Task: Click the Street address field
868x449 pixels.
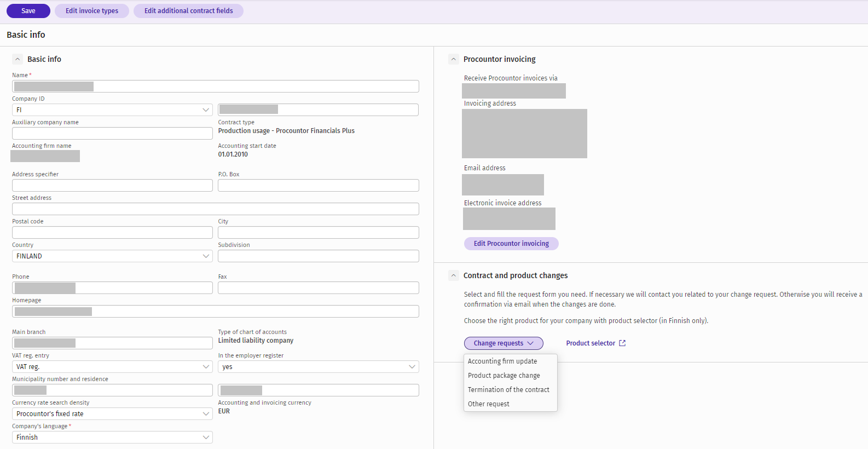Action: tap(216, 209)
